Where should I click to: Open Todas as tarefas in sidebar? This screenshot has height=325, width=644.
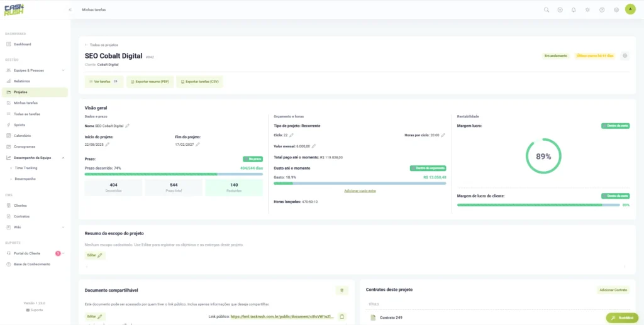pyautogui.click(x=35, y=114)
